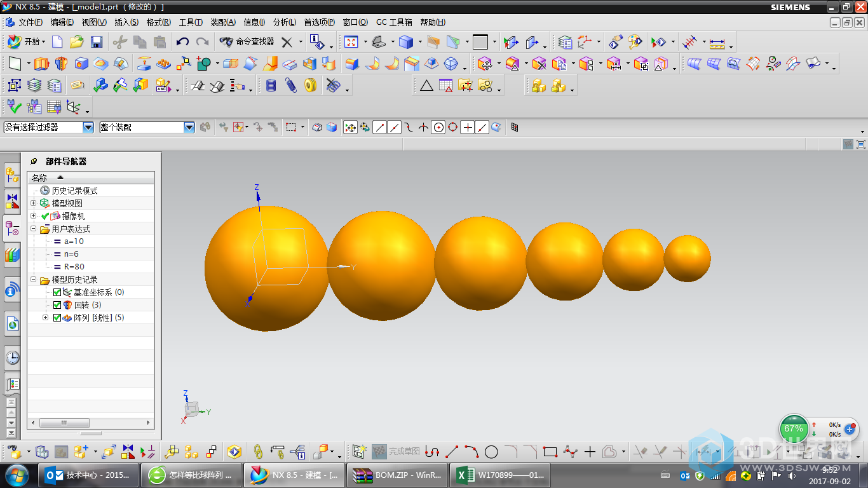Click the Move Face synchronous modeling icon
This screenshot has width=868, height=488.
click(485, 64)
